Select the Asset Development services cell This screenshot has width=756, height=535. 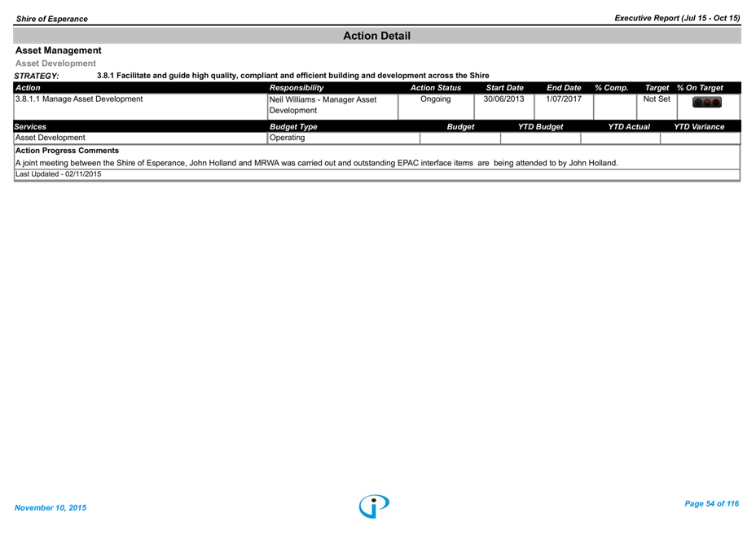50,138
